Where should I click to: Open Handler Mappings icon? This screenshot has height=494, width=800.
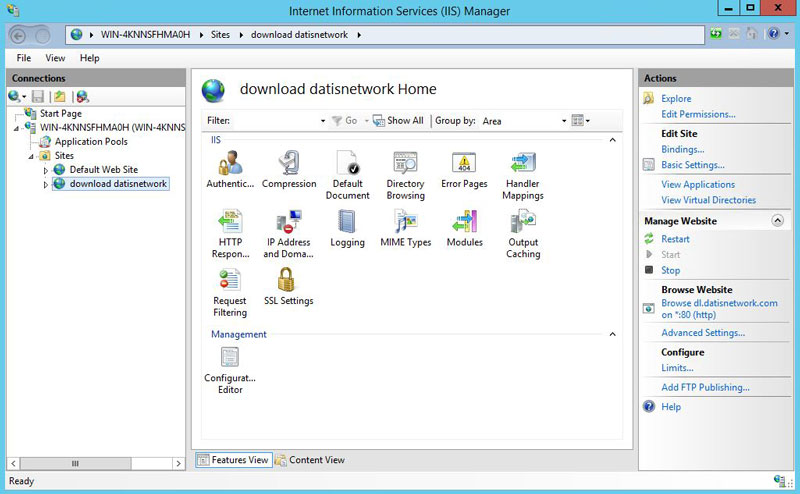click(522, 175)
